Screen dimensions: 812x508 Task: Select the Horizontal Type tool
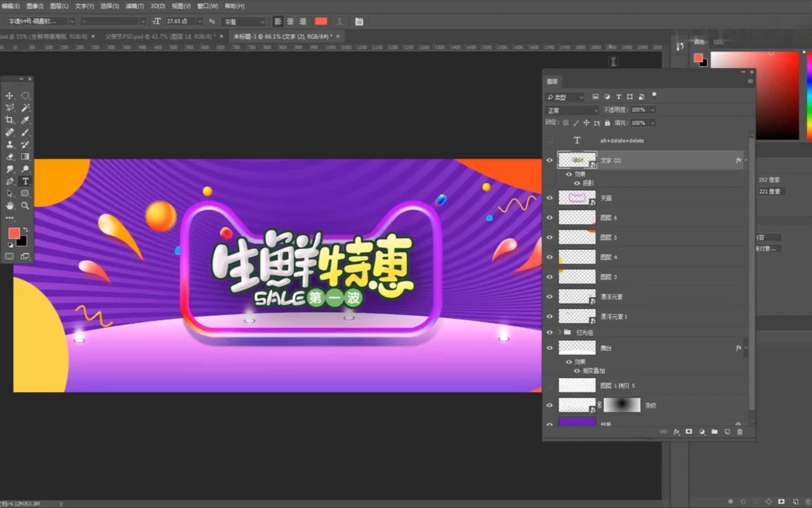(25, 181)
